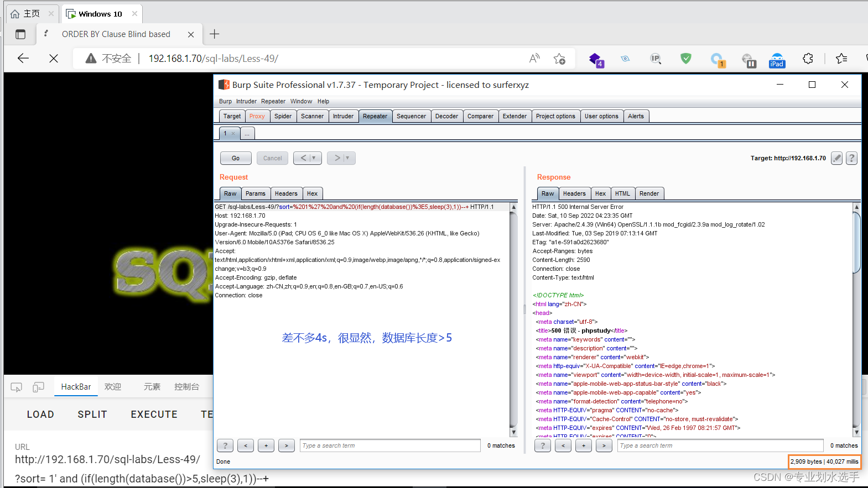Open the Intruder menu in menu bar
The image size is (868, 488).
246,101
